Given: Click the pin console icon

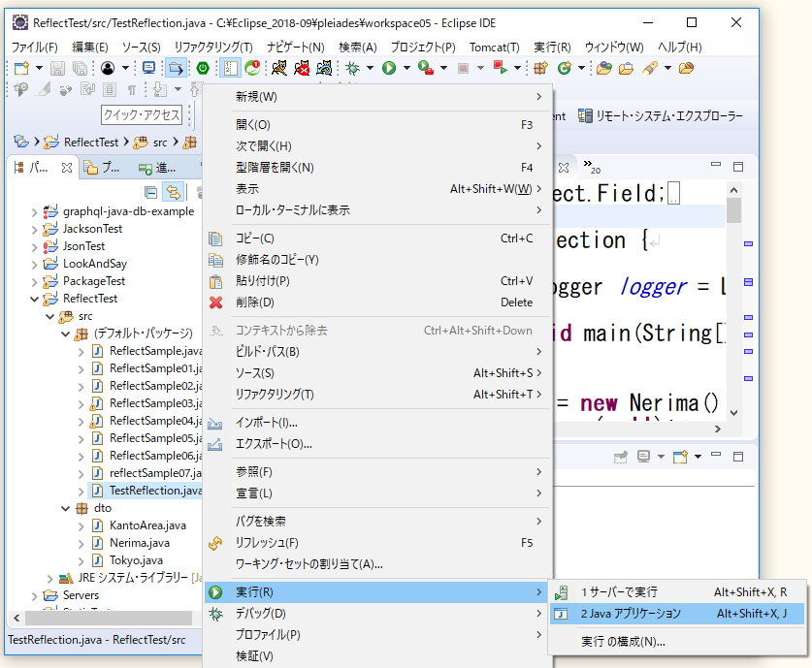Looking at the screenshot, I should tap(620, 457).
